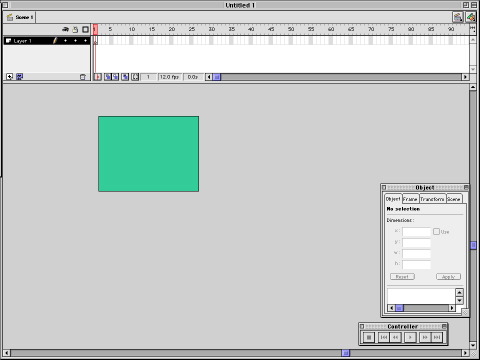This screenshot has width=480, height=360.
Task: Click the Modify Onion Markers button
Action: coord(135,77)
